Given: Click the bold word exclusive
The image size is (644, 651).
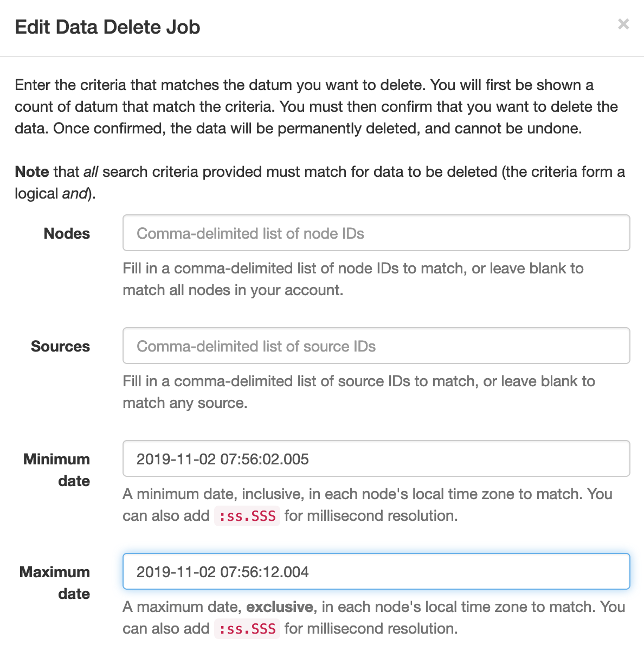Looking at the screenshot, I should pos(280,607).
